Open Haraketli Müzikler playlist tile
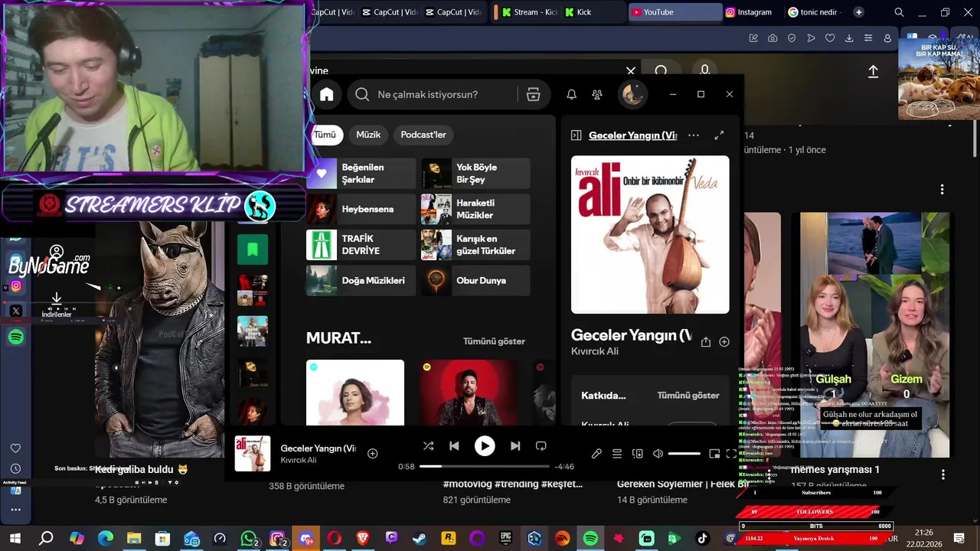Image resolution: width=980 pixels, height=551 pixels. pos(475,209)
